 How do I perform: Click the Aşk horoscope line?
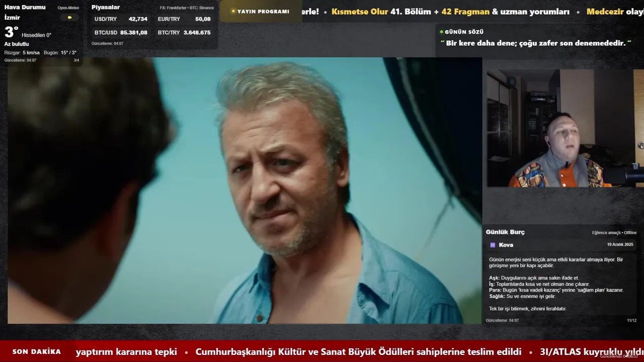(x=534, y=278)
